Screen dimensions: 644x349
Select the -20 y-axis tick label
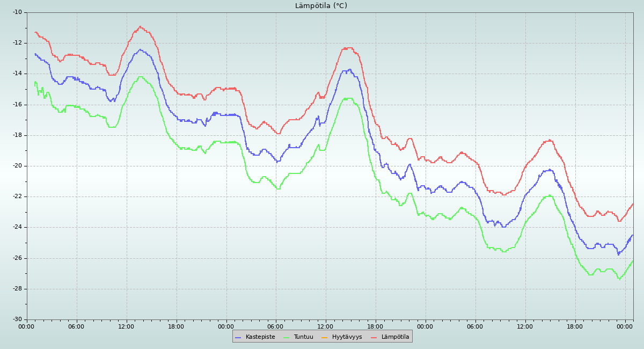pos(17,166)
